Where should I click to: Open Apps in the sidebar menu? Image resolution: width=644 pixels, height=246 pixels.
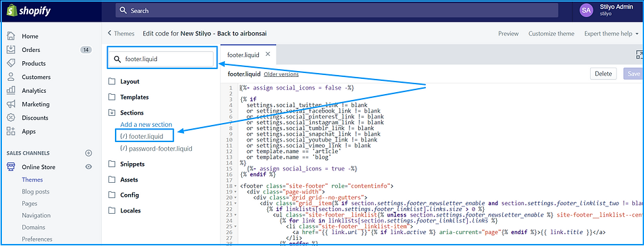click(29, 132)
